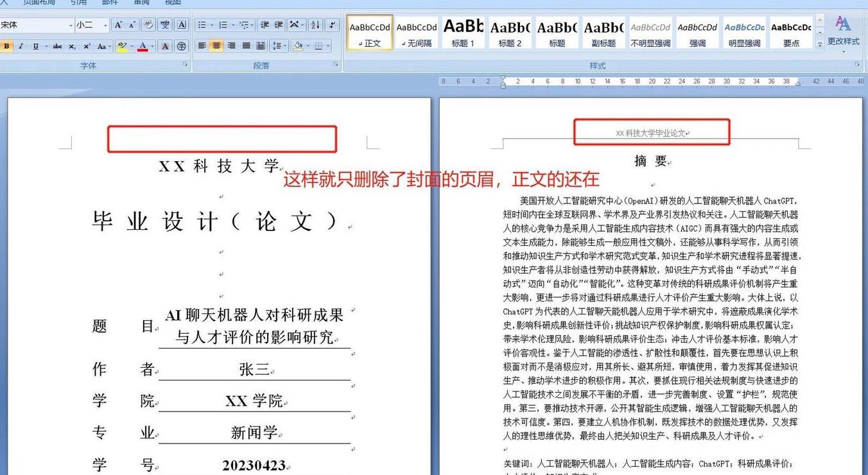Click the Shrink Font icon

point(132,25)
